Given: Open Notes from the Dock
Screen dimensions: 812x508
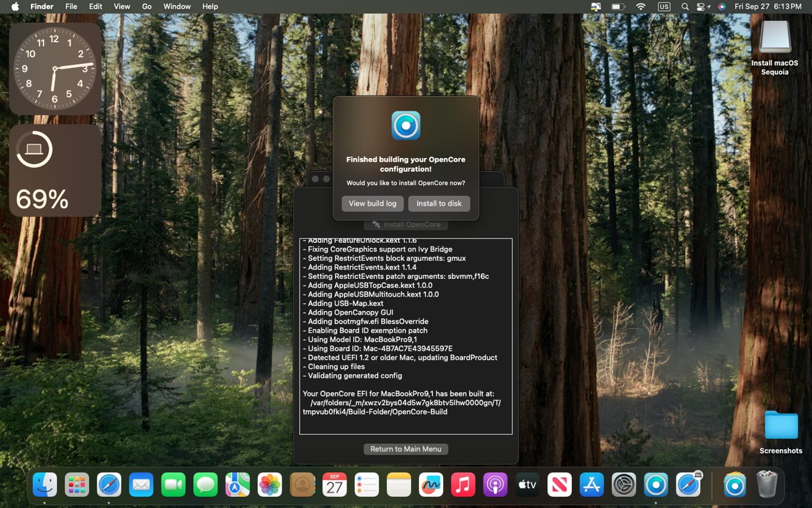Looking at the screenshot, I should pos(399,484).
